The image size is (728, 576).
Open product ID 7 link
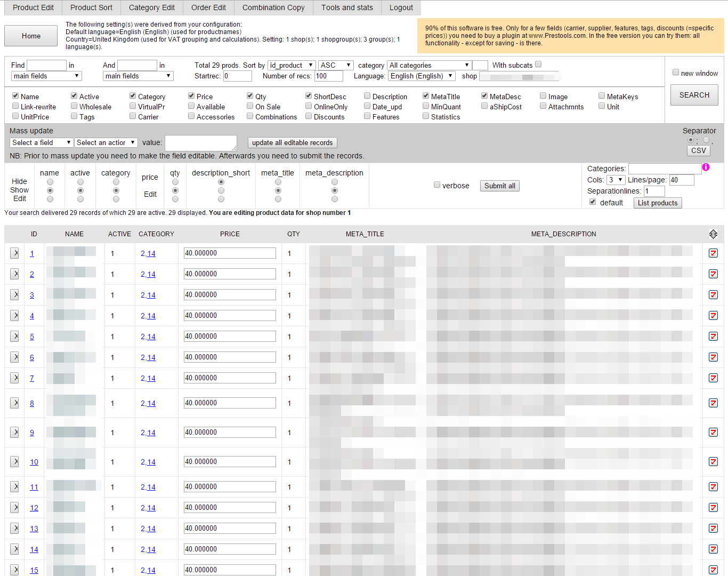point(32,378)
